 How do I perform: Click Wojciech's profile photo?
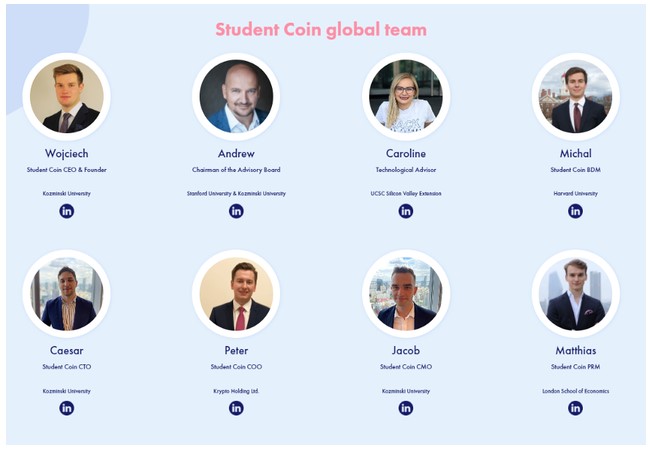[x=67, y=96]
